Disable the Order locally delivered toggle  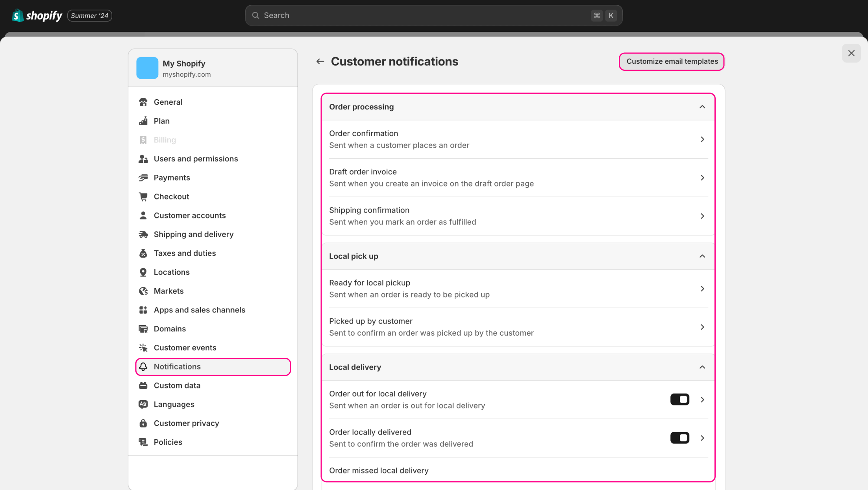pyautogui.click(x=679, y=438)
